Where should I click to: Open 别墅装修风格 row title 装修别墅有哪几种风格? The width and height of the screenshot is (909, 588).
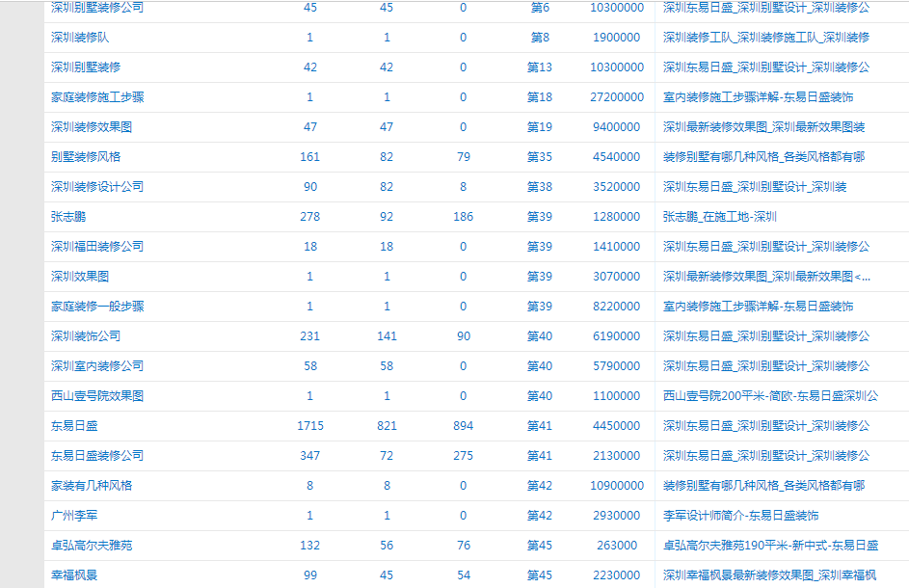pyautogui.click(x=764, y=157)
